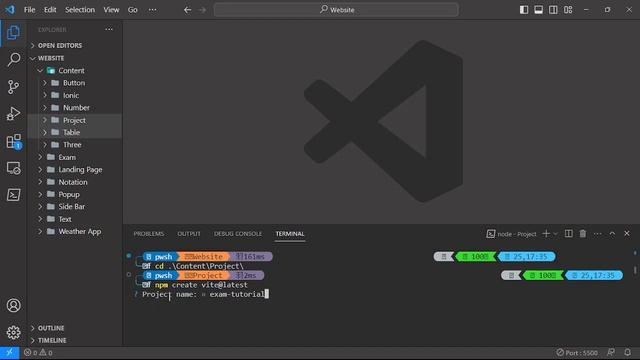Split the terminal
The image size is (640, 360).
click(x=568, y=233)
